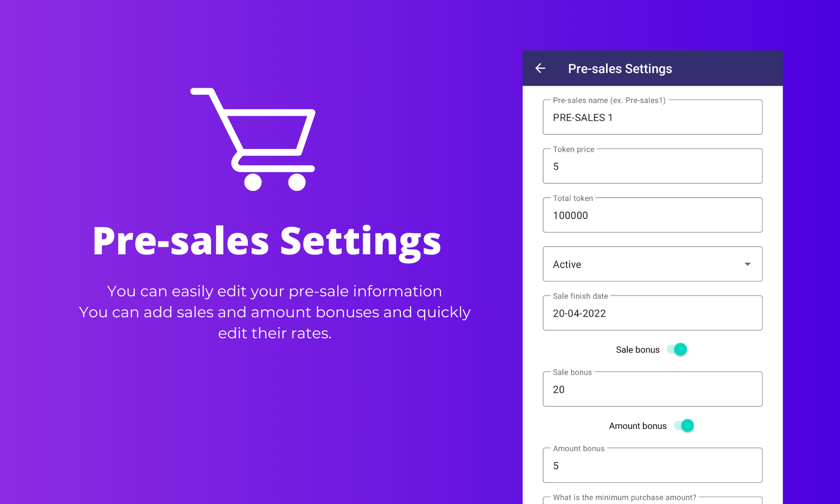Click the Token price field label
The height and width of the screenshot is (504, 840).
(574, 149)
